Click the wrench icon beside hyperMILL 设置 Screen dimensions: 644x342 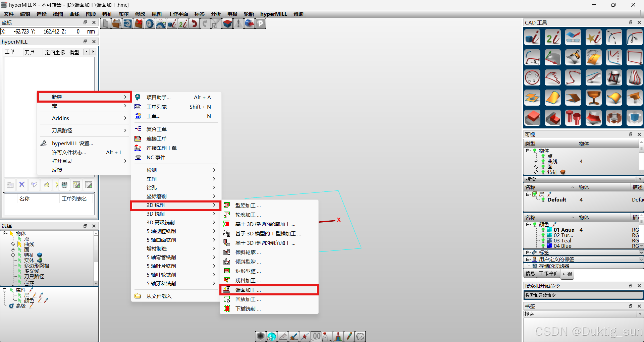coord(44,143)
